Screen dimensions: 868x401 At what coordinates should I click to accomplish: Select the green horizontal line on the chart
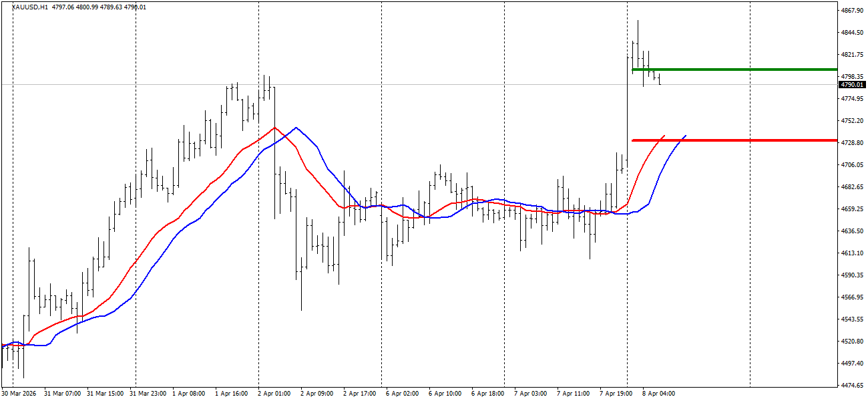(734, 69)
